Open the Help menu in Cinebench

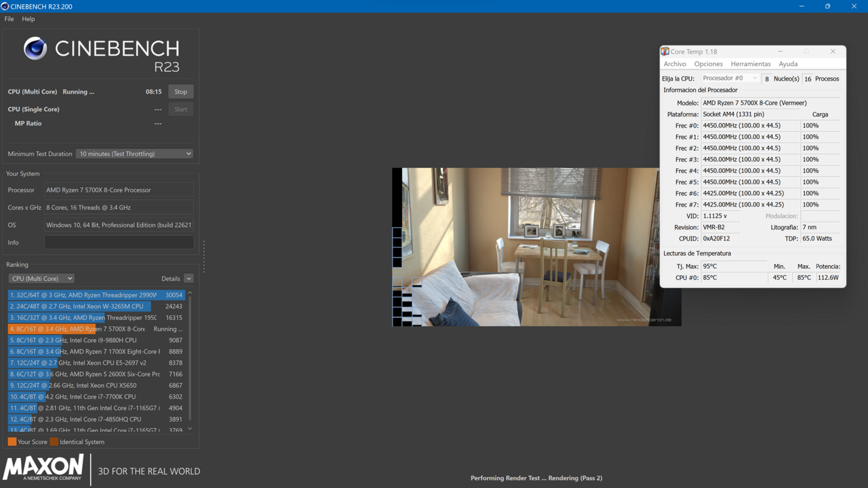[28, 19]
